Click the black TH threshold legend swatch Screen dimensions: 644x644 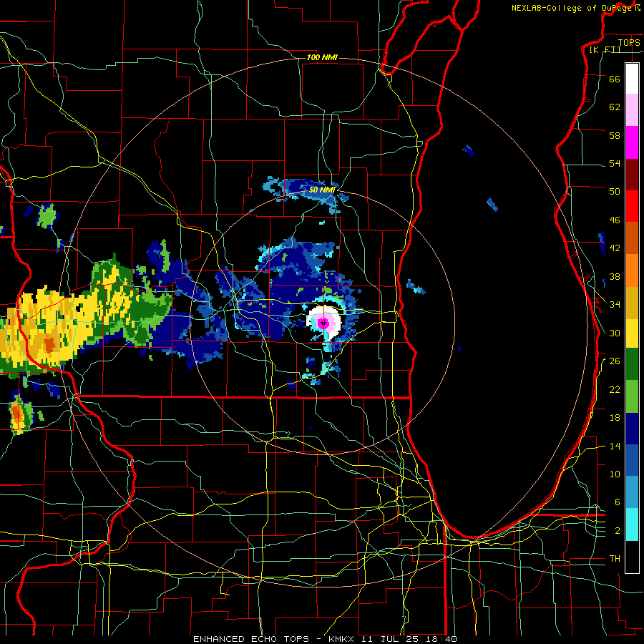(632, 557)
